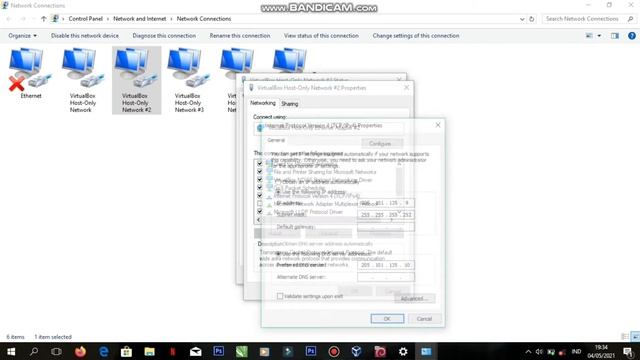
Task: Open Advanced TCP/IP settings
Action: click(415, 298)
